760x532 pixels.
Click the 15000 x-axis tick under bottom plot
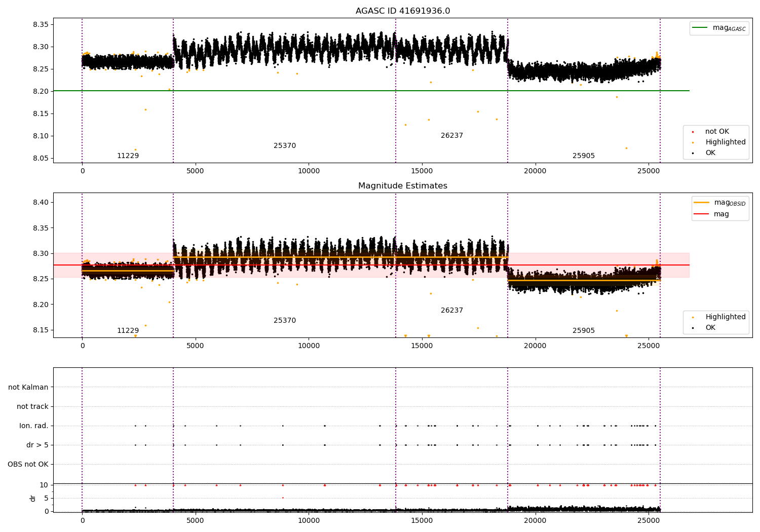point(422,521)
